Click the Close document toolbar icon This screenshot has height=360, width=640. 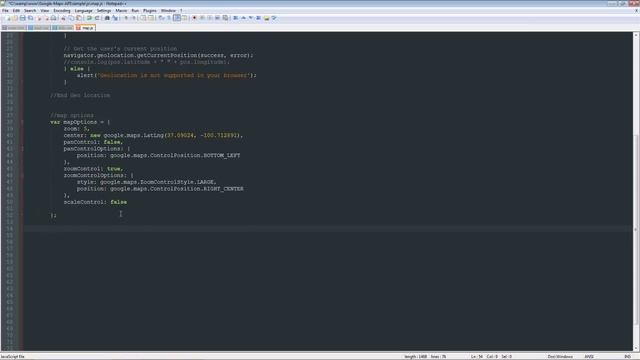pyautogui.click(x=39, y=18)
